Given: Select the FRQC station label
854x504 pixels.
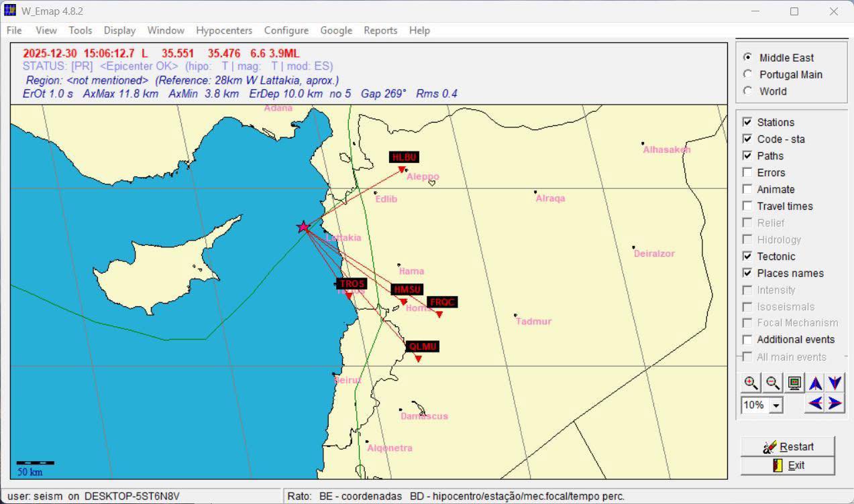Looking at the screenshot, I should [x=443, y=302].
